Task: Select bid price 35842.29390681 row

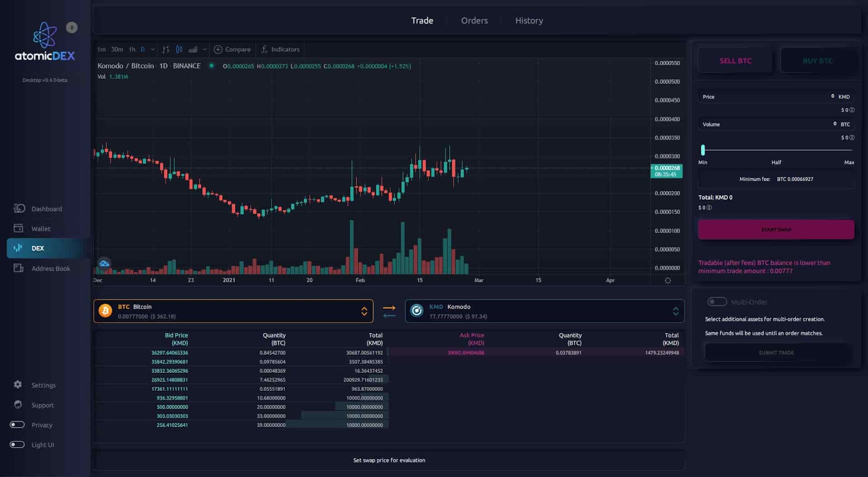Action: (241, 362)
